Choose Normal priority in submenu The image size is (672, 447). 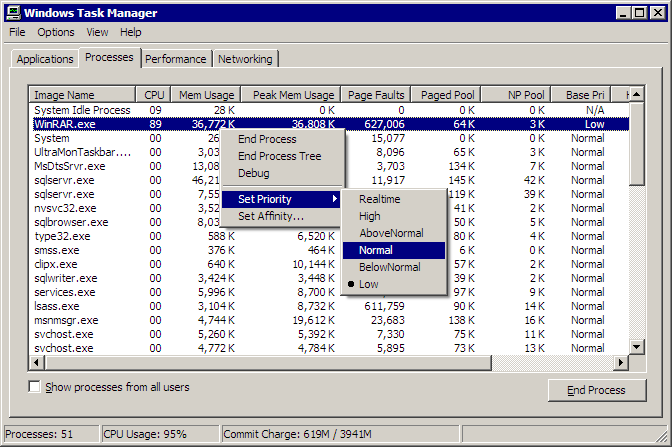pyautogui.click(x=393, y=250)
